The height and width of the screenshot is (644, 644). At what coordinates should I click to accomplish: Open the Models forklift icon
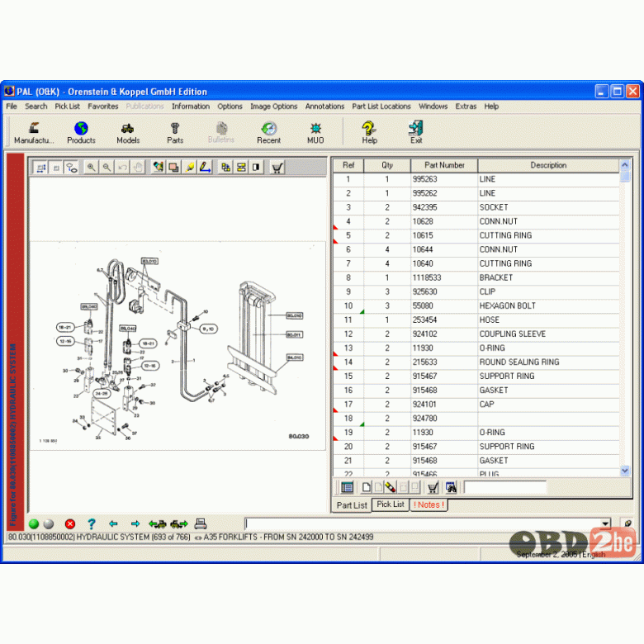(x=128, y=133)
